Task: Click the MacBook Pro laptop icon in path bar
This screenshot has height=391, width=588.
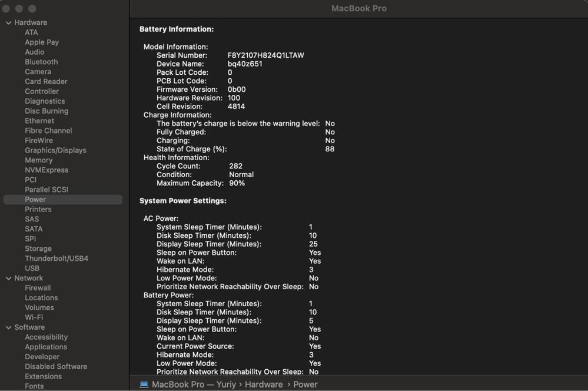Action: click(x=144, y=385)
